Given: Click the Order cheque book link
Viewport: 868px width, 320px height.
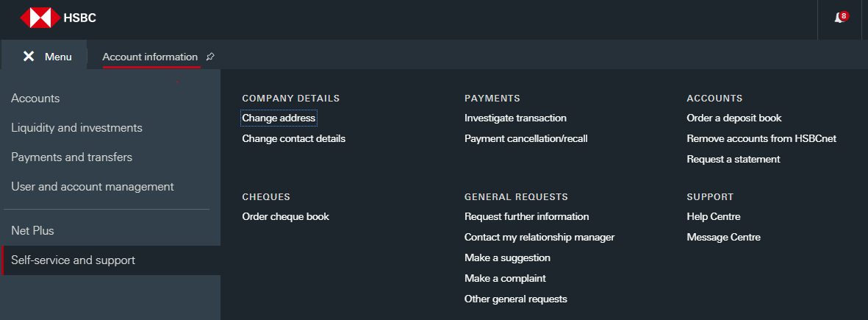Looking at the screenshot, I should [286, 216].
